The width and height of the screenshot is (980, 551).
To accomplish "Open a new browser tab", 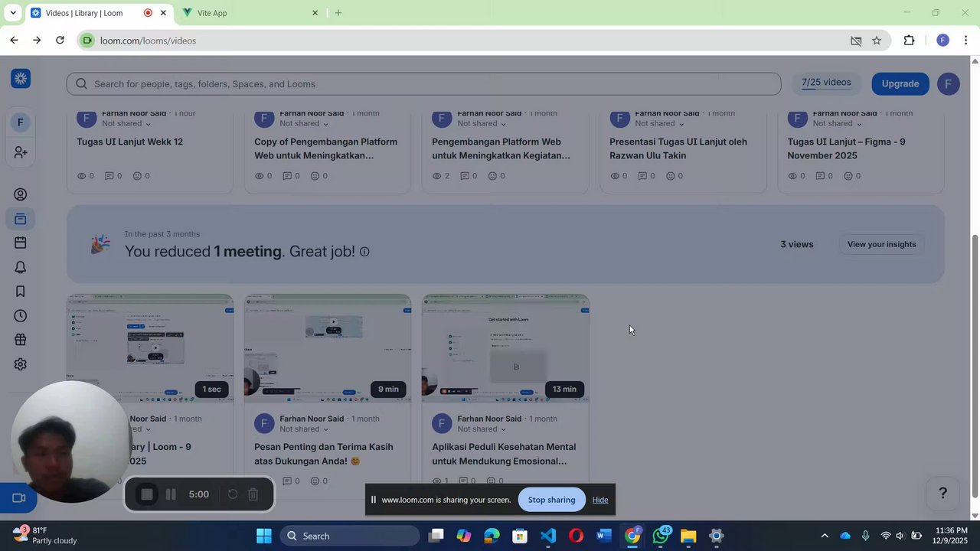I will point(338,13).
